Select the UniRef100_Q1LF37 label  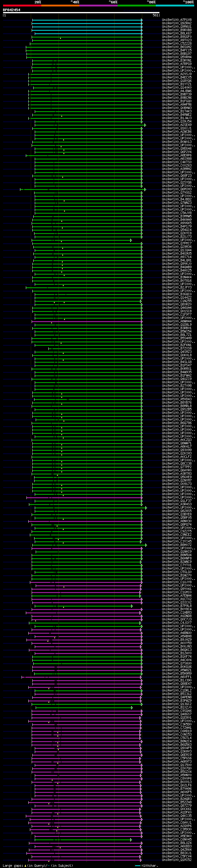tap(177, 501)
